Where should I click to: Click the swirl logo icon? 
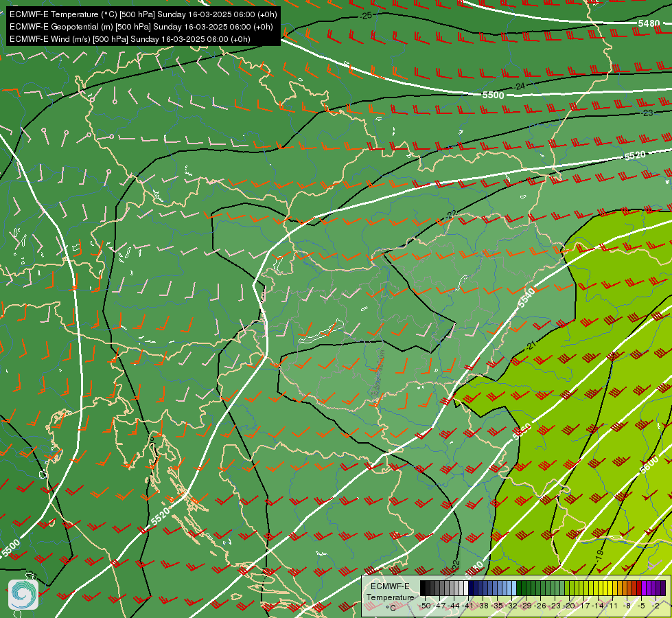pyautogui.click(x=23, y=595)
